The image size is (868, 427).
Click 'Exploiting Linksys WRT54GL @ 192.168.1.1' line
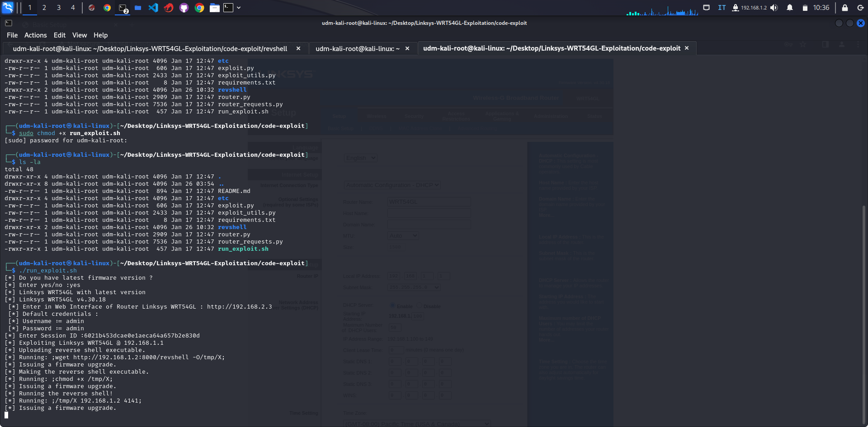point(84,343)
